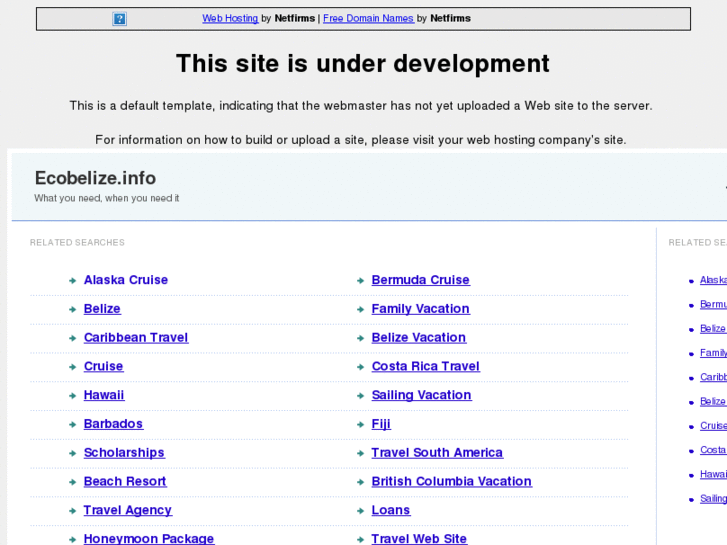Click the blue question mark help icon

pos(120,19)
